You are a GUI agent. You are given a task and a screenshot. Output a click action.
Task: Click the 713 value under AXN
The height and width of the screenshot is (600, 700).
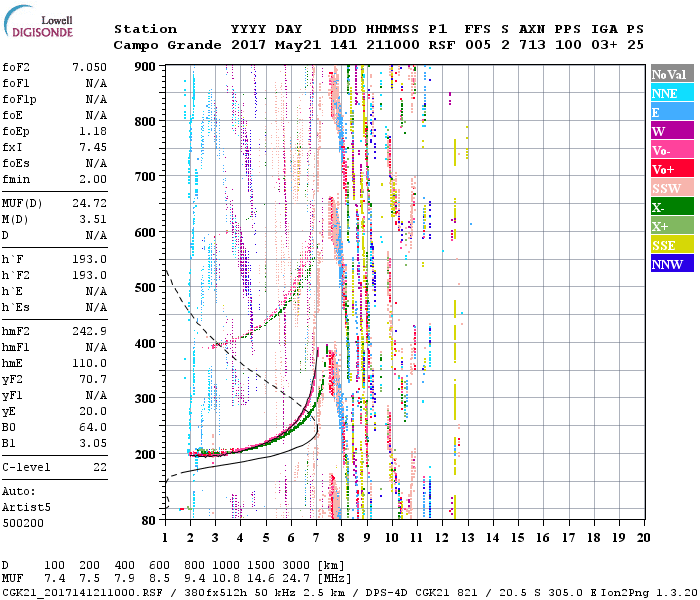tap(532, 45)
